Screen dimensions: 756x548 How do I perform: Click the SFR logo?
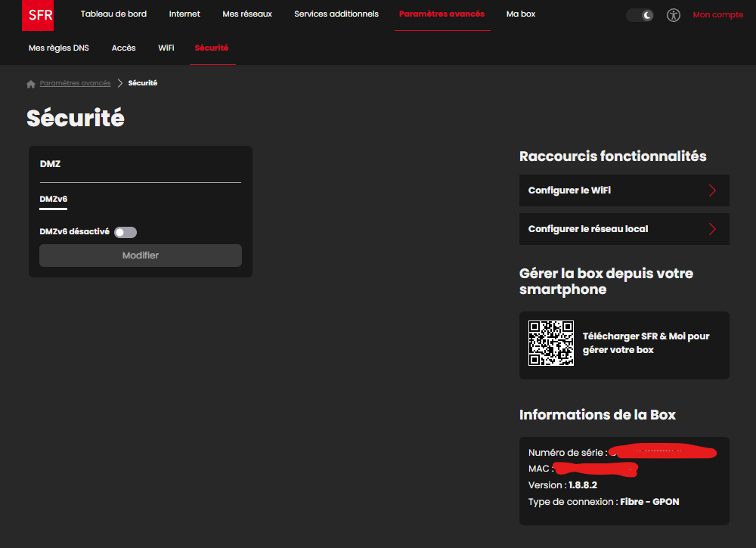(x=38, y=15)
